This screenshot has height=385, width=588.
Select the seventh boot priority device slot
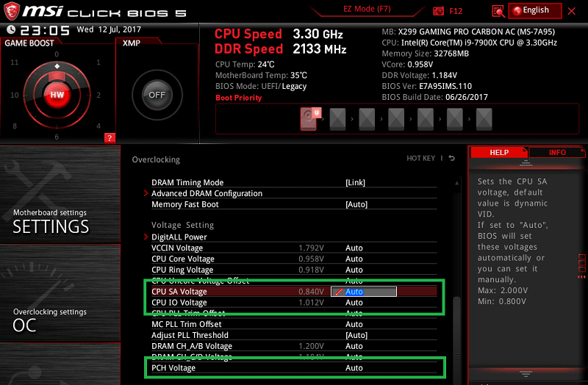[x=484, y=119]
